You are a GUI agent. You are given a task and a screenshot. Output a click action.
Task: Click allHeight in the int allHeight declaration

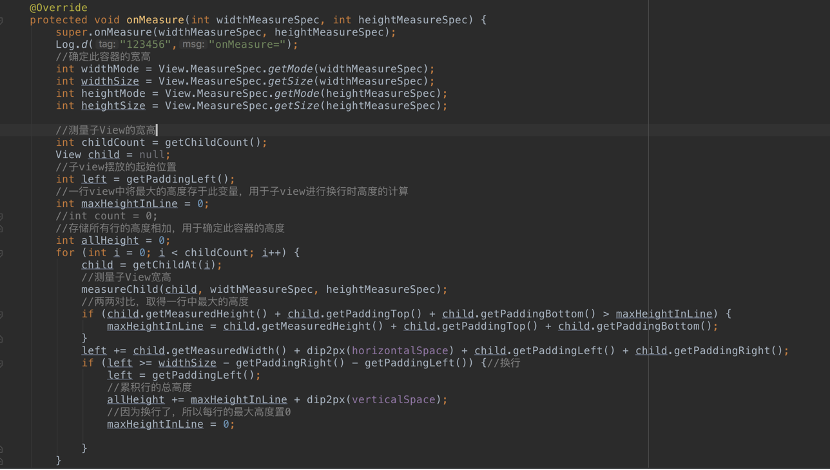pyautogui.click(x=110, y=240)
